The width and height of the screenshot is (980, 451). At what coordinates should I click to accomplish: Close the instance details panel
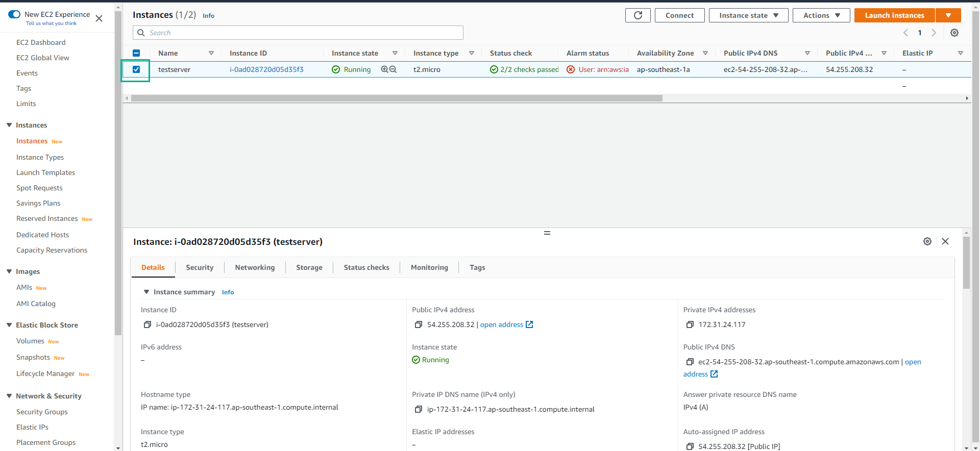tap(945, 241)
